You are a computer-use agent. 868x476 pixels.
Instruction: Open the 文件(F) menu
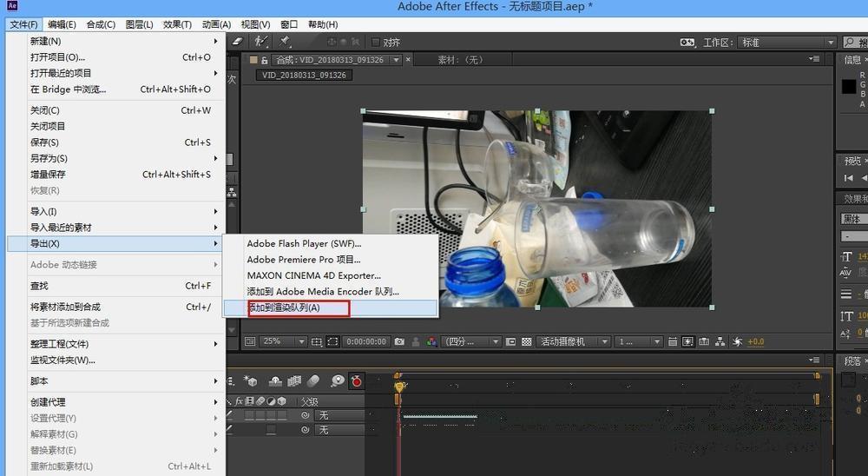pyautogui.click(x=23, y=24)
